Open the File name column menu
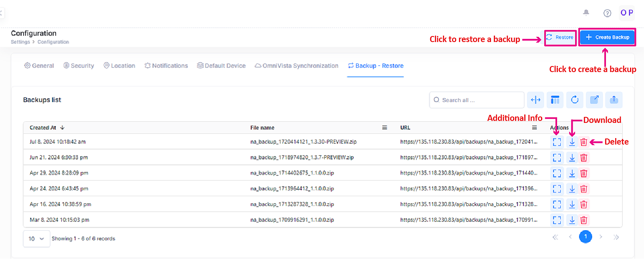Image resolution: width=644 pixels, height=259 pixels. point(384,128)
